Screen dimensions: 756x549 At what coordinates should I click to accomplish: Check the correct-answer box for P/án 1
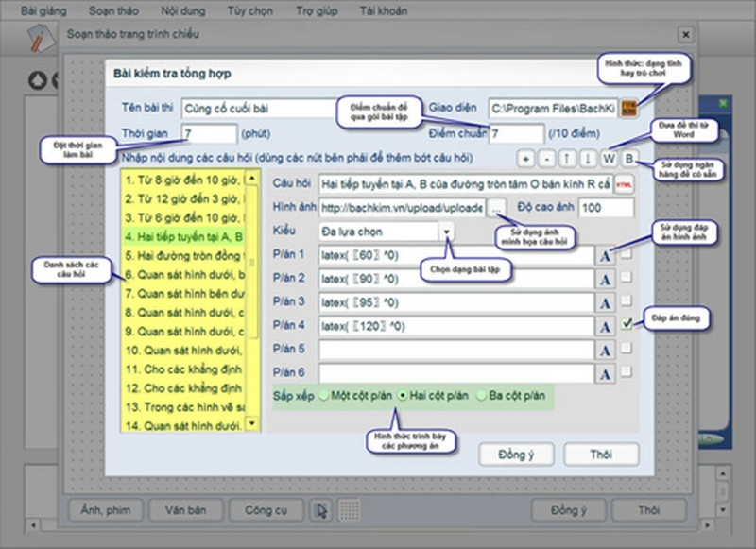[626, 253]
